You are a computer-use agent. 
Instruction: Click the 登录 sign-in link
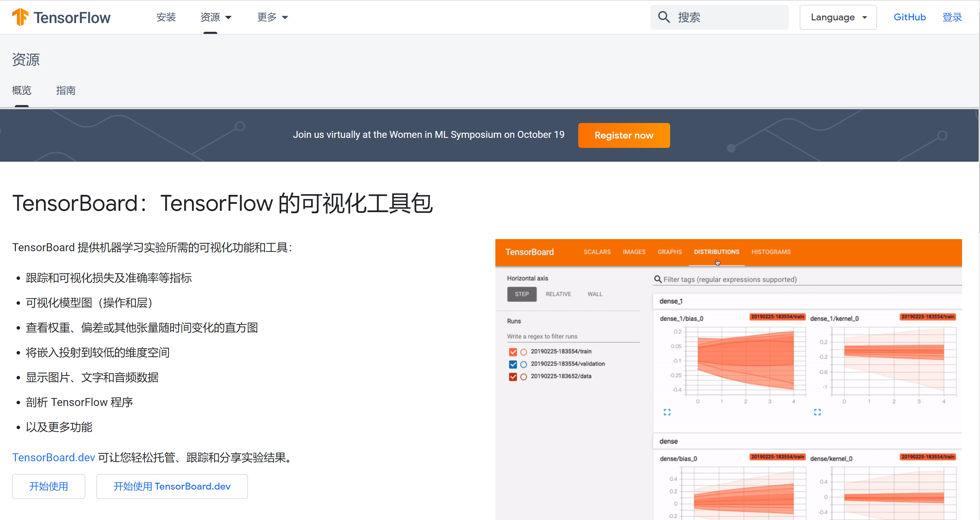click(952, 17)
